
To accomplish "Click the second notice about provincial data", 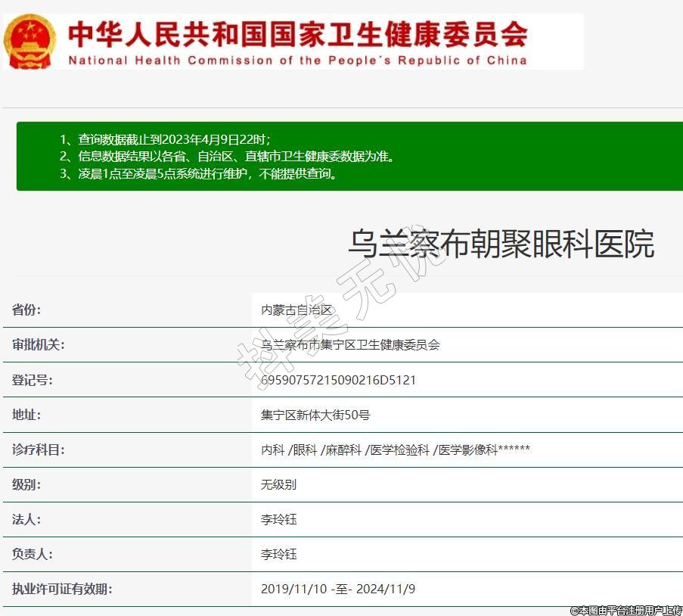I will click(x=228, y=157).
